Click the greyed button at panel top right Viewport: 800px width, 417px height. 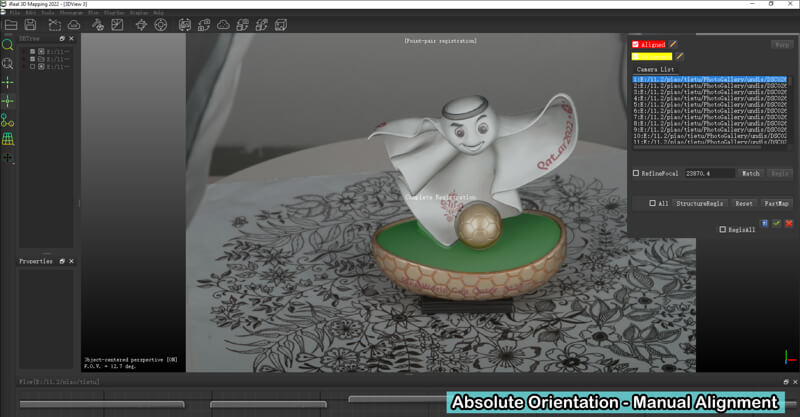[x=782, y=45]
